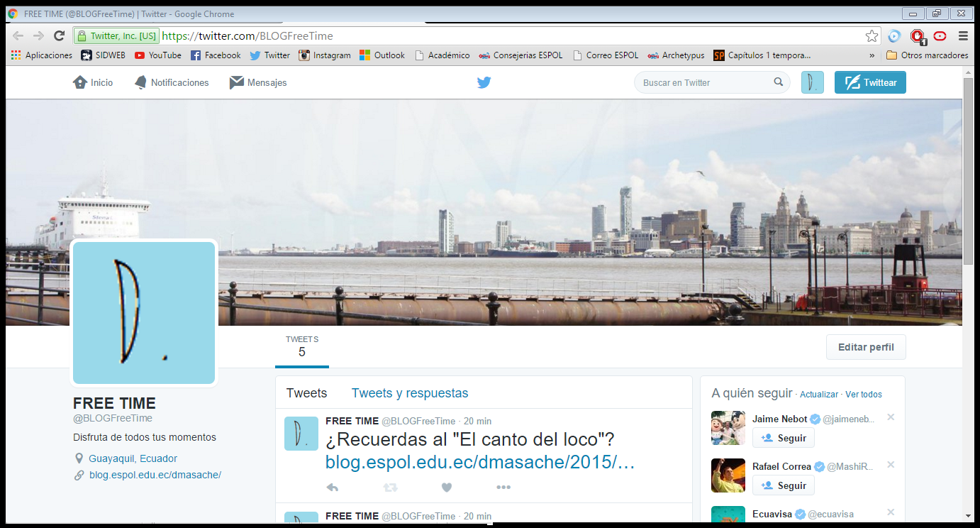Dismiss Rafael Correa suggestion
The image size is (980, 528).
coord(891,465)
